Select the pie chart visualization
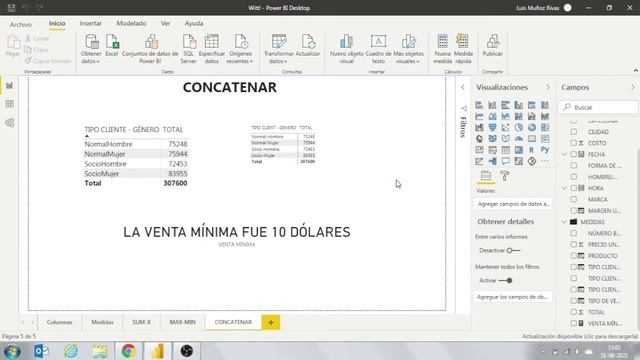The width and height of the screenshot is (640, 360). (518, 127)
